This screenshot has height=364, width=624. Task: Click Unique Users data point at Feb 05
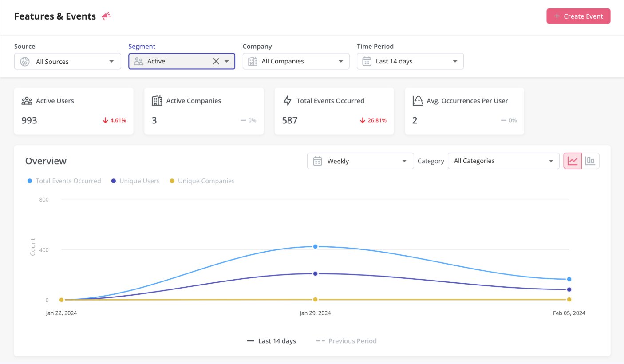(569, 289)
